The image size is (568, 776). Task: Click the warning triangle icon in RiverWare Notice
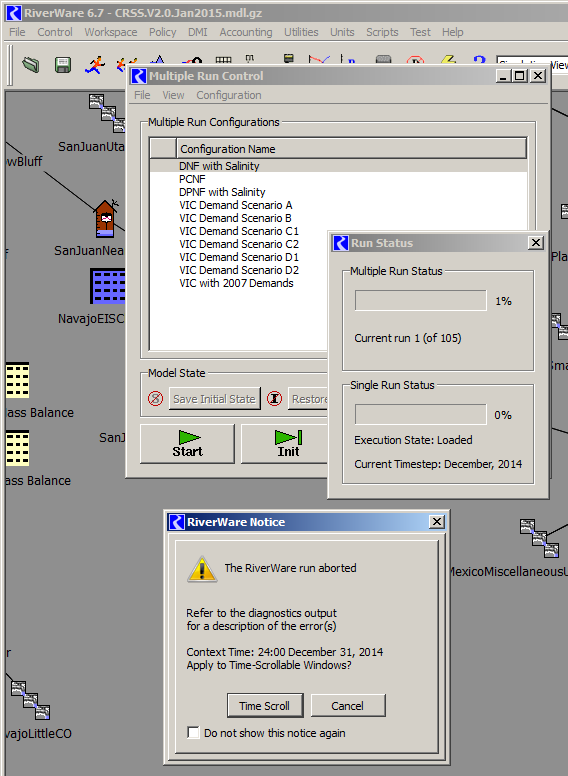pos(202,569)
